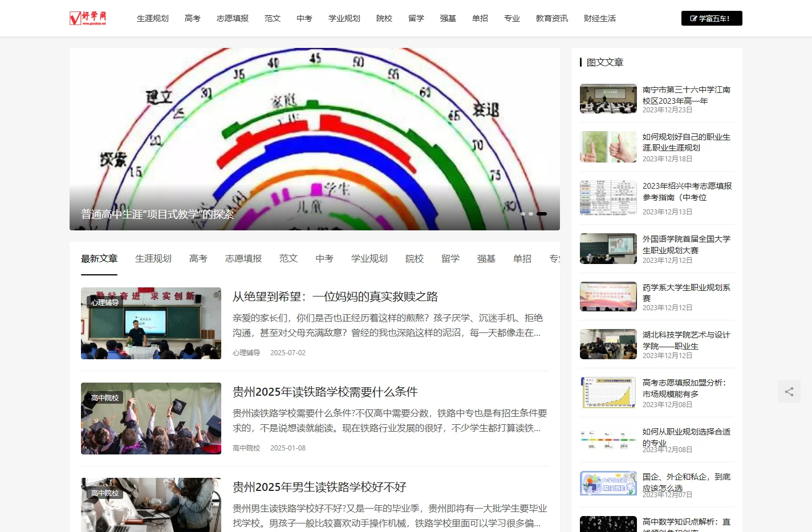
Task: Click chart thumbnail beside 高考志愿填报加盟分析
Action: [608, 392]
